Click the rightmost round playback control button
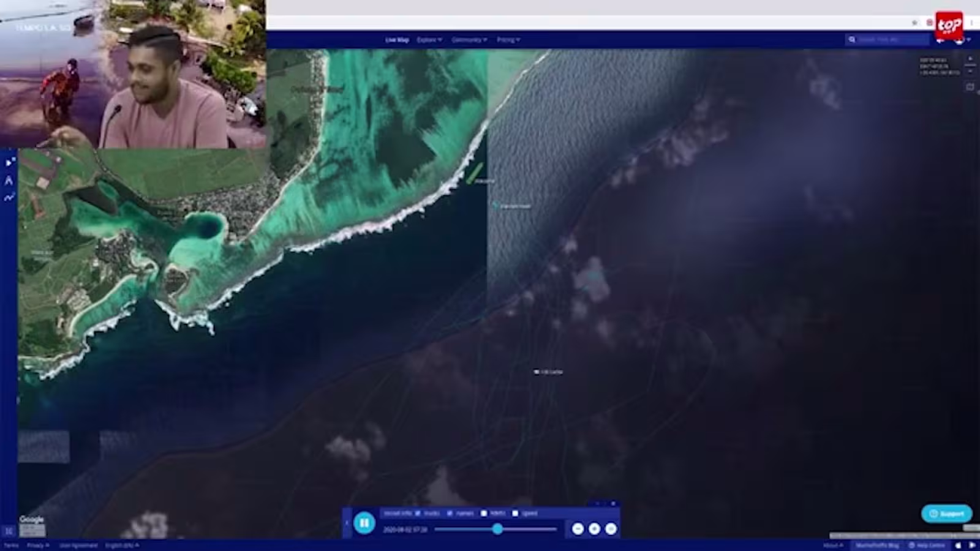The height and width of the screenshot is (551, 980). coord(611,528)
